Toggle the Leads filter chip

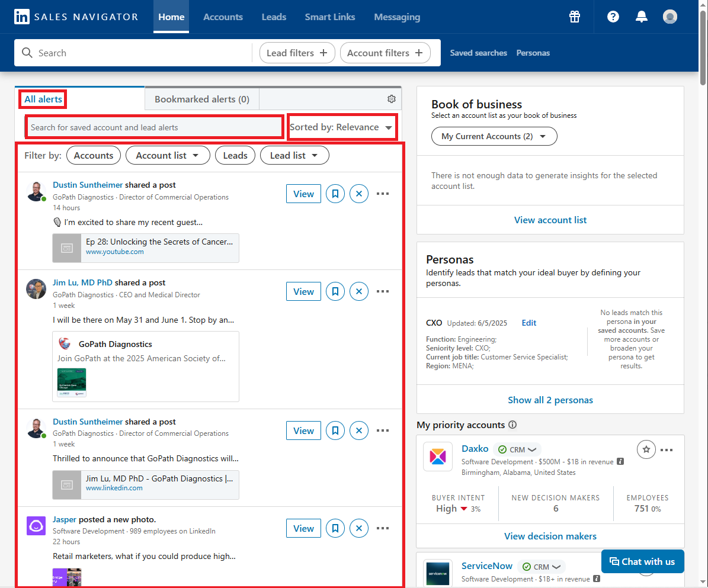point(235,155)
